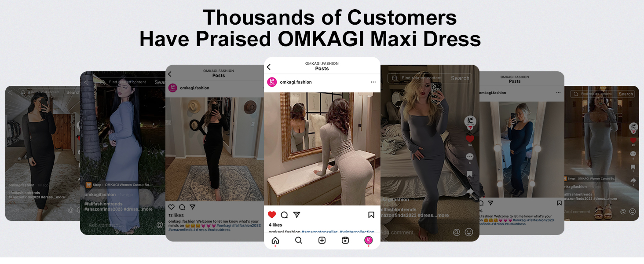The height and width of the screenshot is (264, 644).
Task: Toggle red heart showing 34 likes
Action: [x=470, y=139]
